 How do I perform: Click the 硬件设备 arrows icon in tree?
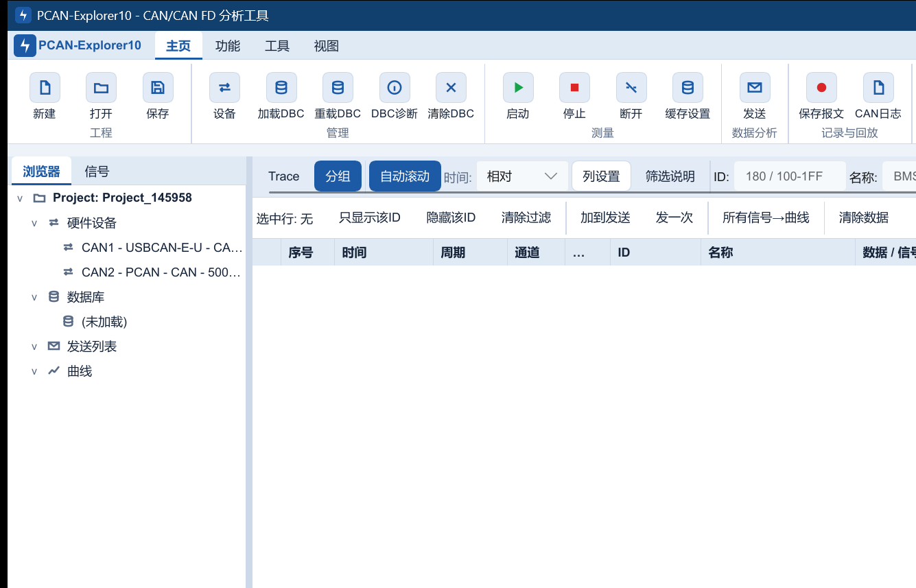click(54, 223)
